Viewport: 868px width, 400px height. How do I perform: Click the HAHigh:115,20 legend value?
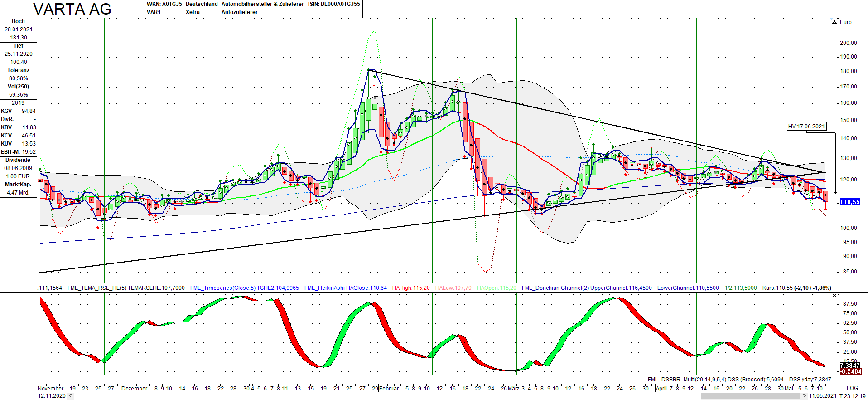411,288
